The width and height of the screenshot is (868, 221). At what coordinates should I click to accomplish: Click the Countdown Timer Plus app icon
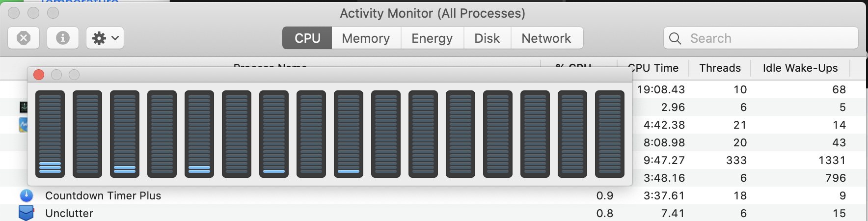point(26,195)
